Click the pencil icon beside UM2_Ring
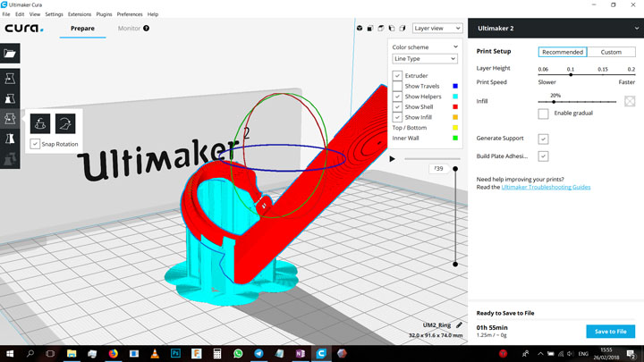Viewport: 644px width, 362px height. point(459,325)
